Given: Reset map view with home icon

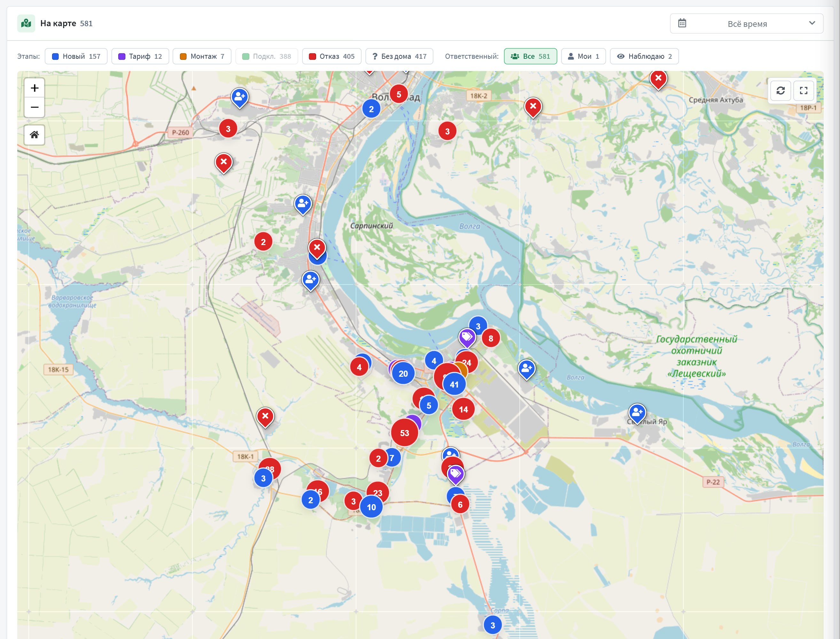Looking at the screenshot, I should point(34,135).
